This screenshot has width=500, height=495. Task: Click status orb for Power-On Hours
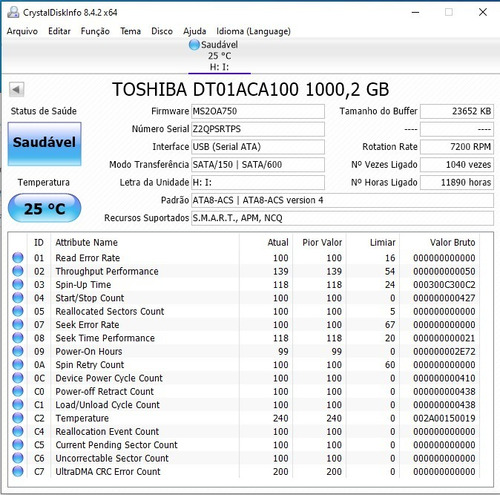(18, 351)
